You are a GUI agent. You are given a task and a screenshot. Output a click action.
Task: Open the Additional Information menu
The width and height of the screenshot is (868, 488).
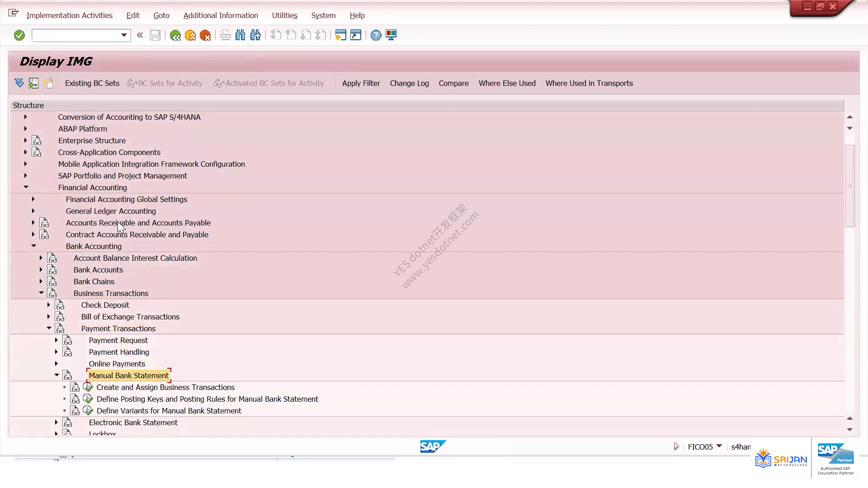click(221, 15)
